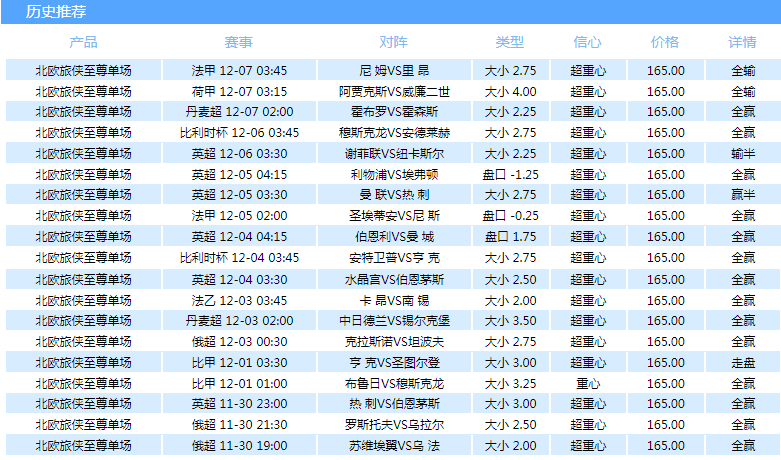Click the 类型 column header
Viewport: 781px width, 460px height.
[510, 42]
